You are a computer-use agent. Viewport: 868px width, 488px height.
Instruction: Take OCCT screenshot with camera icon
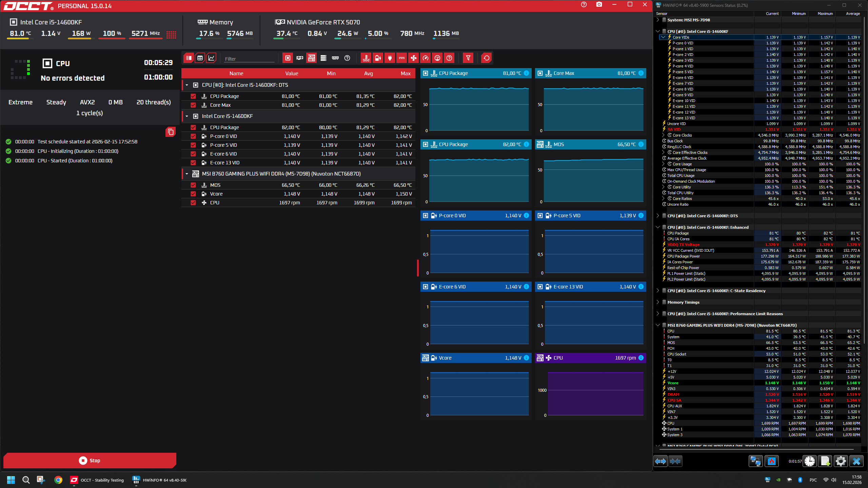[599, 5]
